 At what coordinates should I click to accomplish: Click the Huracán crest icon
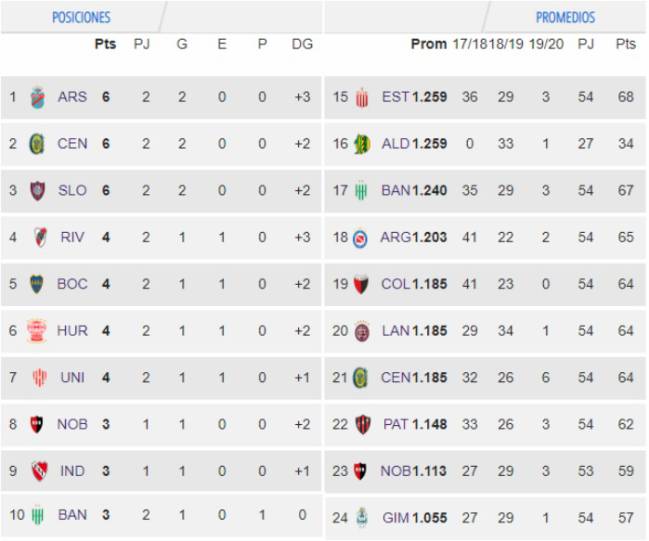pyautogui.click(x=37, y=331)
